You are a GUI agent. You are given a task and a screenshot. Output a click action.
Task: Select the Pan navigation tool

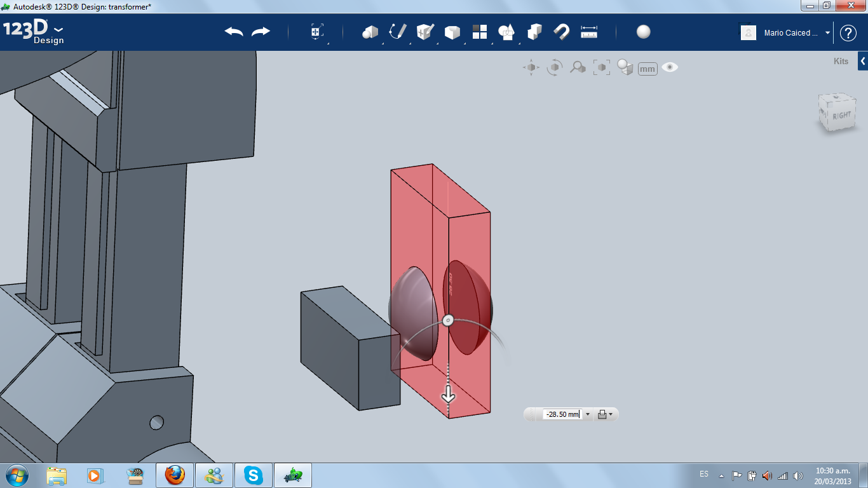(x=531, y=67)
